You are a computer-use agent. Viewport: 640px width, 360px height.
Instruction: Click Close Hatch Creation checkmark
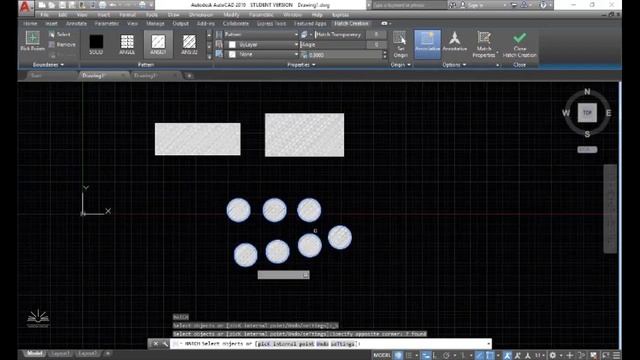519,44
